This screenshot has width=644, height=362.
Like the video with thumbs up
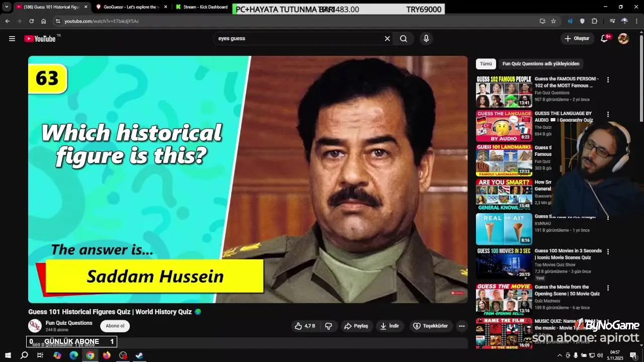tap(305, 326)
